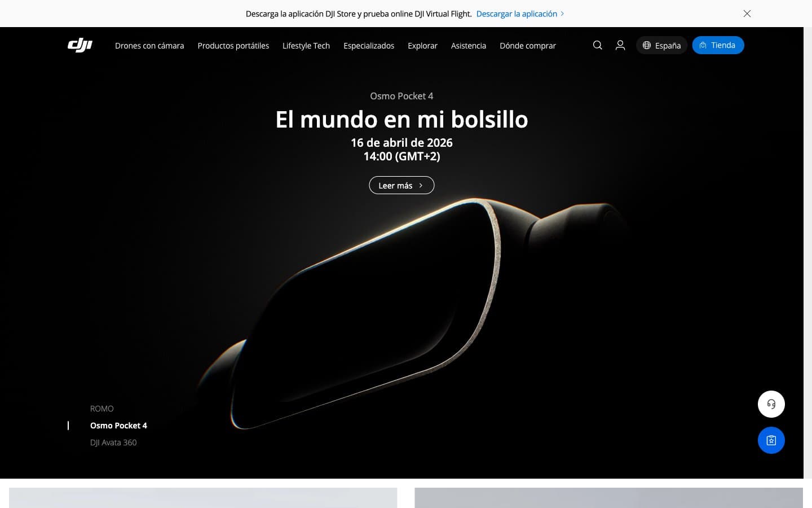Switch hero slide to ROMO

[x=102, y=409]
